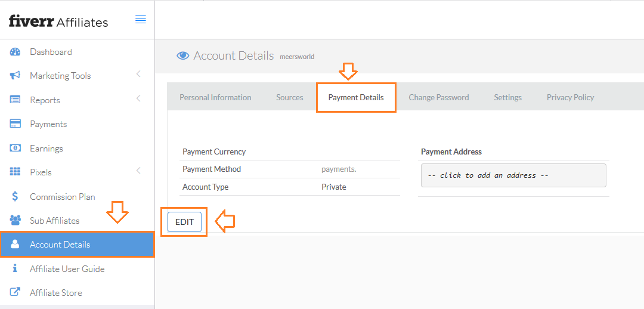Expand the Pixels submenu chevron

coord(138,171)
